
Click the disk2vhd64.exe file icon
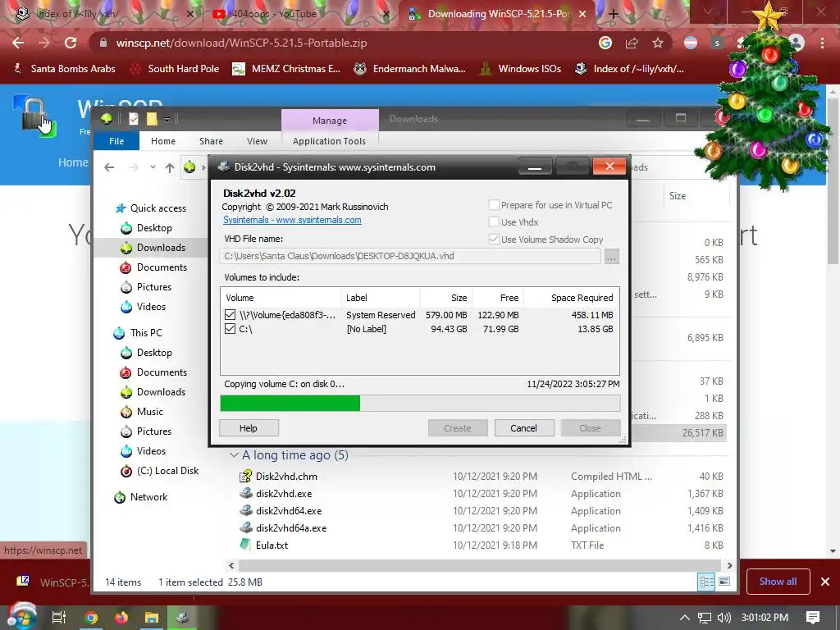click(x=246, y=510)
